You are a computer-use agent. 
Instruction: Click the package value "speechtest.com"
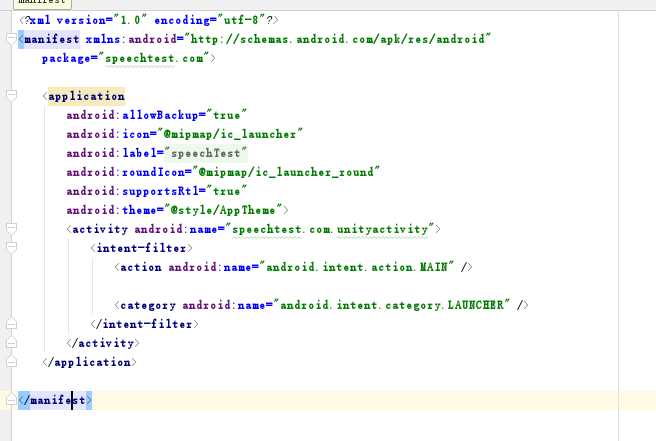[x=154, y=58]
